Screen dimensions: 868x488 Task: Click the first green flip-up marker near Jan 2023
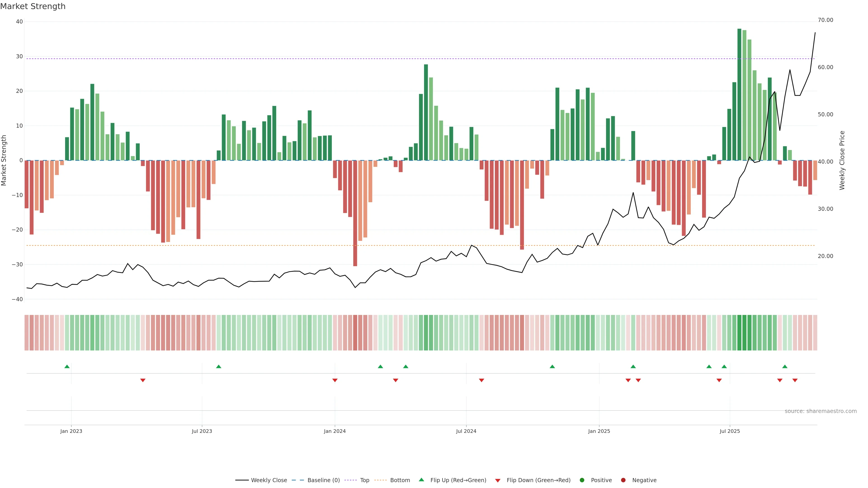[67, 366]
